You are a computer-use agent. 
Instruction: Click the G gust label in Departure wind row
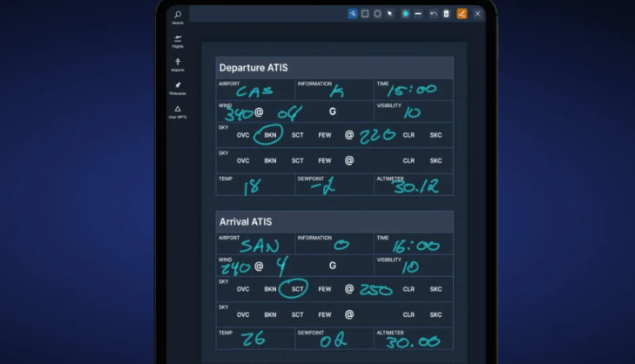332,111
